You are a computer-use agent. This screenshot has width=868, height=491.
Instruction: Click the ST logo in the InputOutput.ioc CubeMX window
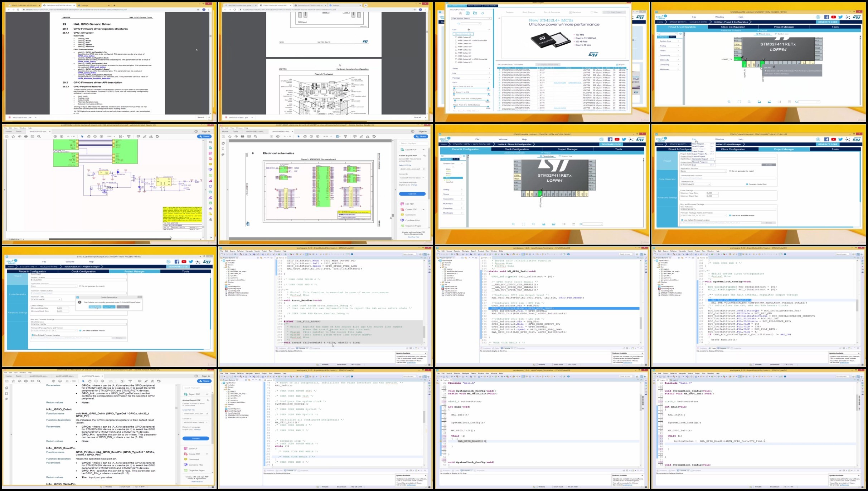pyautogui.click(x=207, y=262)
